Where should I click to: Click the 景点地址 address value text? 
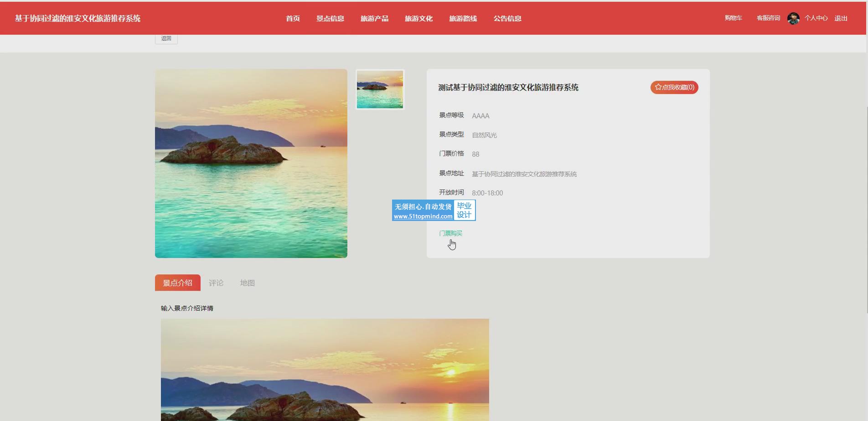point(524,174)
